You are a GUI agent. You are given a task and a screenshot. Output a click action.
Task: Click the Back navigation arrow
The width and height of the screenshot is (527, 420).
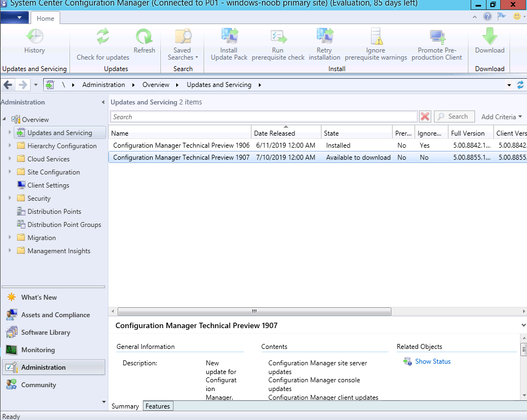point(8,85)
